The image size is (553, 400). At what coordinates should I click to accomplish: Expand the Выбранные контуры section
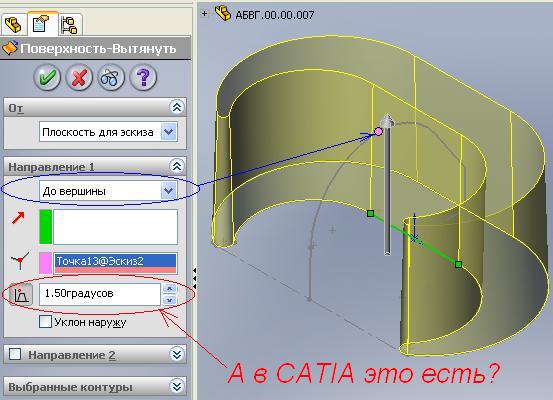click(176, 386)
